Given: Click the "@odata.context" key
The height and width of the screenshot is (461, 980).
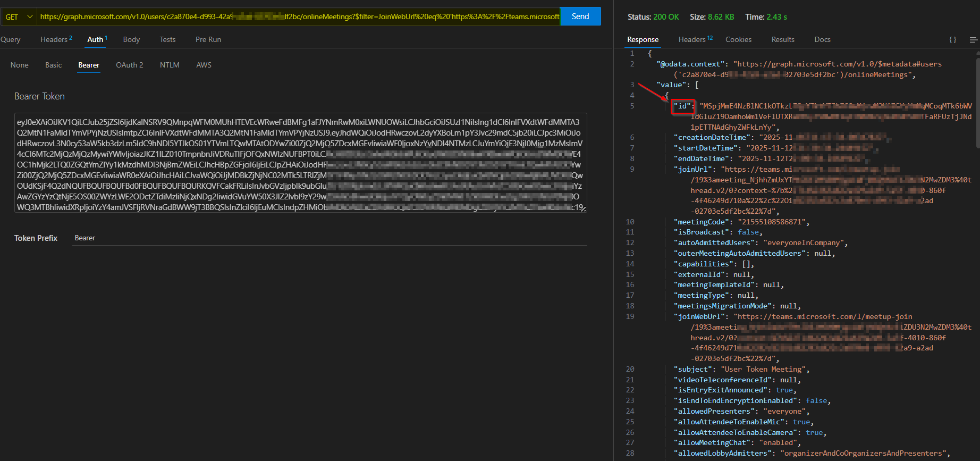Looking at the screenshot, I should tap(690, 64).
